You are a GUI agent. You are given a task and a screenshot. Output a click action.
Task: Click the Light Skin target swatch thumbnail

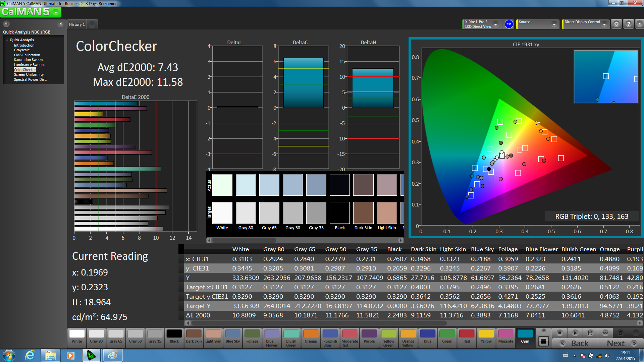point(387,213)
